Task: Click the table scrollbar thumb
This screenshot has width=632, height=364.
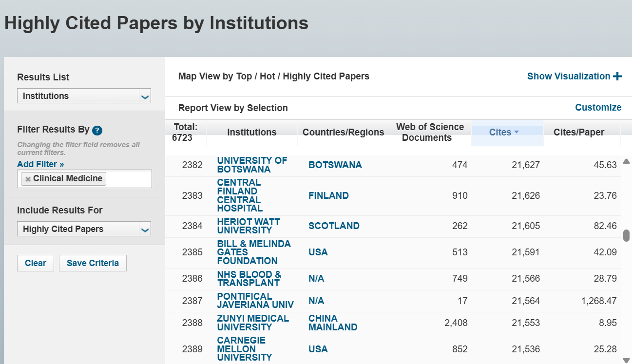Action: click(x=626, y=235)
